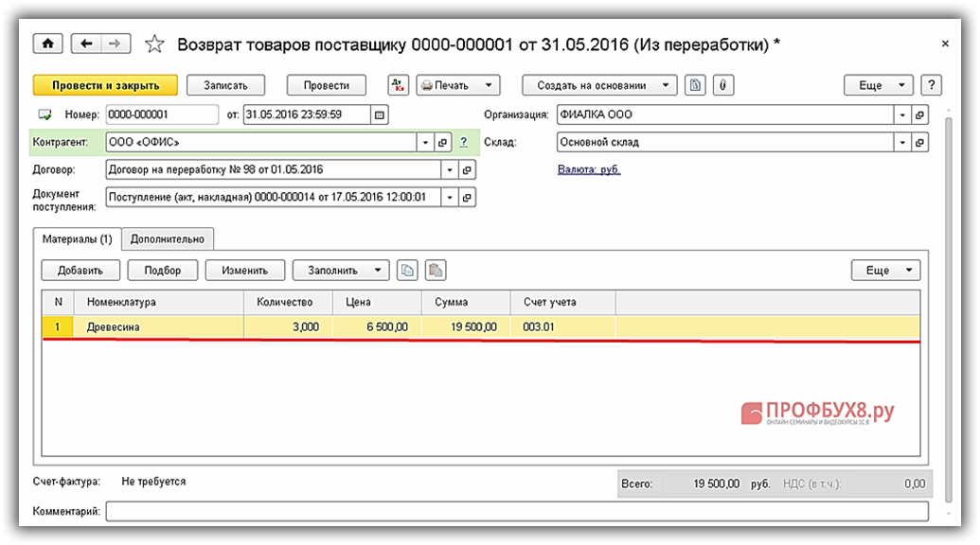This screenshot has width=980, height=545.
Task: Switch to the Материалы (1) tab
Action: pos(77,239)
